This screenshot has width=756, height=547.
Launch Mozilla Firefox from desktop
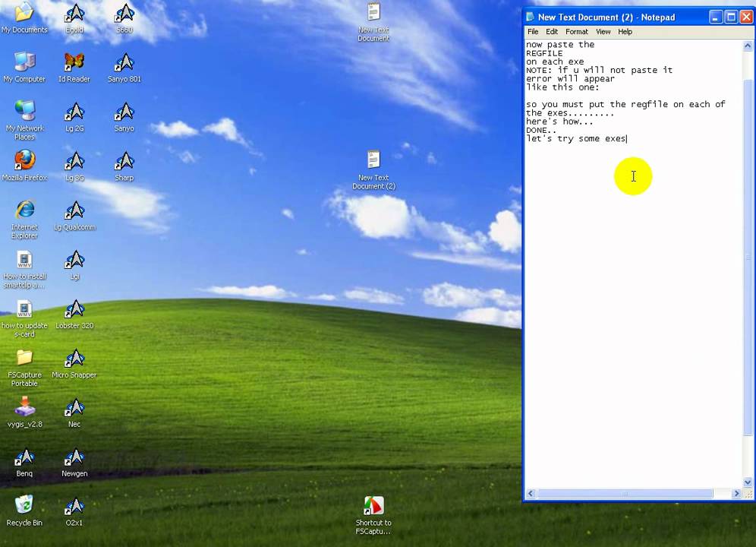click(24, 166)
